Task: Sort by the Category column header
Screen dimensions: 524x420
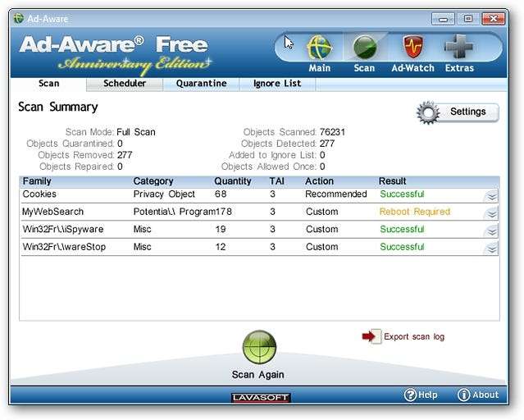Action: click(x=153, y=181)
